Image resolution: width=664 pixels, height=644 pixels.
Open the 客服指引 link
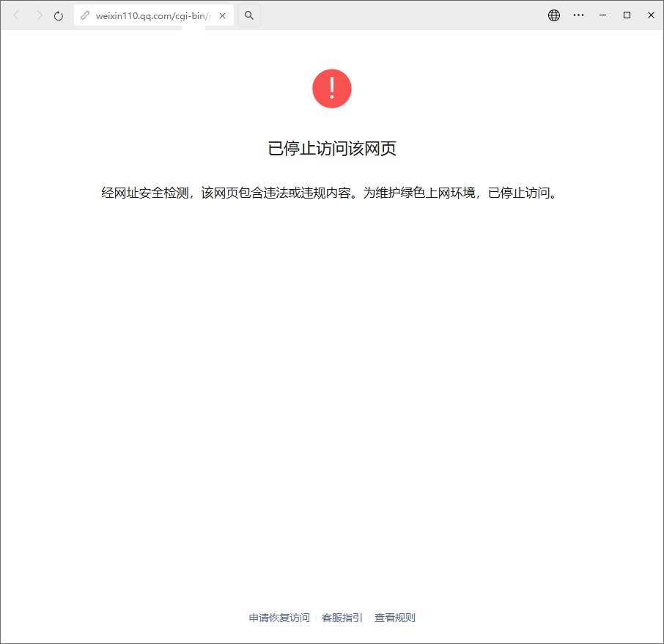341,618
